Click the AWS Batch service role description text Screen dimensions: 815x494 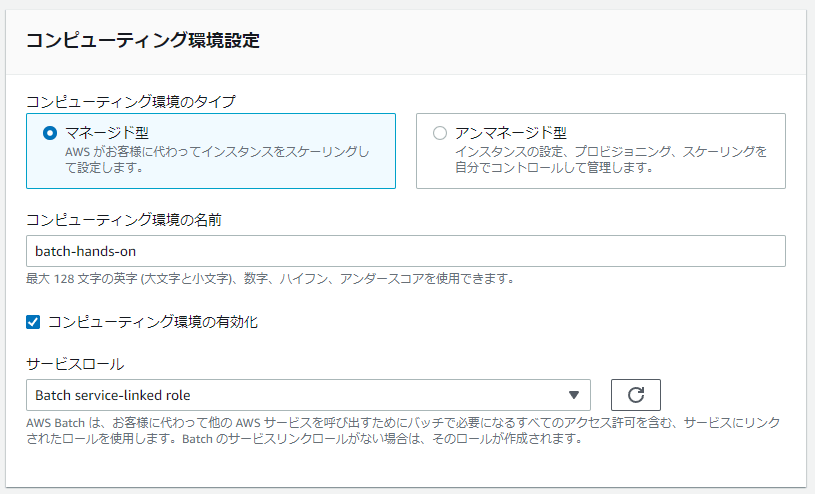403,431
